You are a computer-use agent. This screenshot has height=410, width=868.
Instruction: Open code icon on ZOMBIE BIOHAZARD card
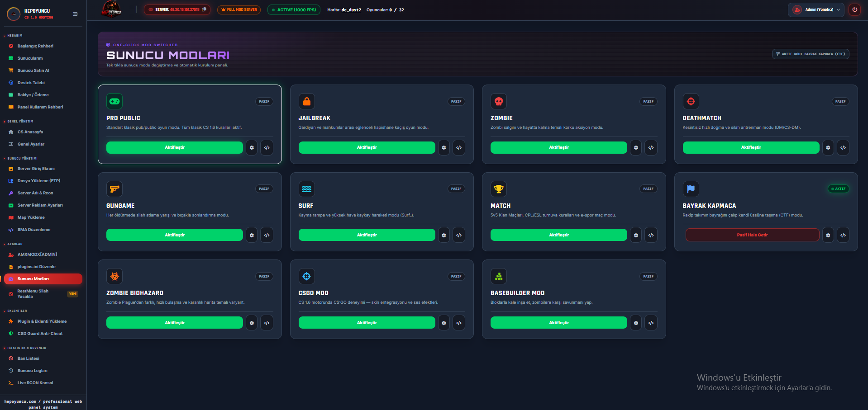pos(267,323)
